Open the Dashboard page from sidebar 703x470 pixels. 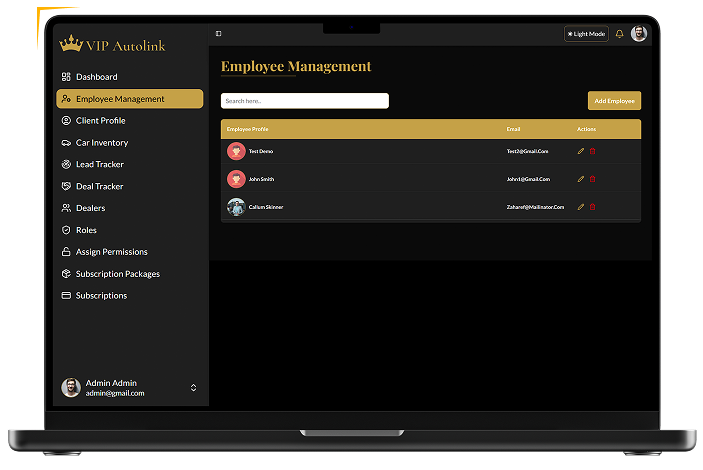click(x=96, y=77)
